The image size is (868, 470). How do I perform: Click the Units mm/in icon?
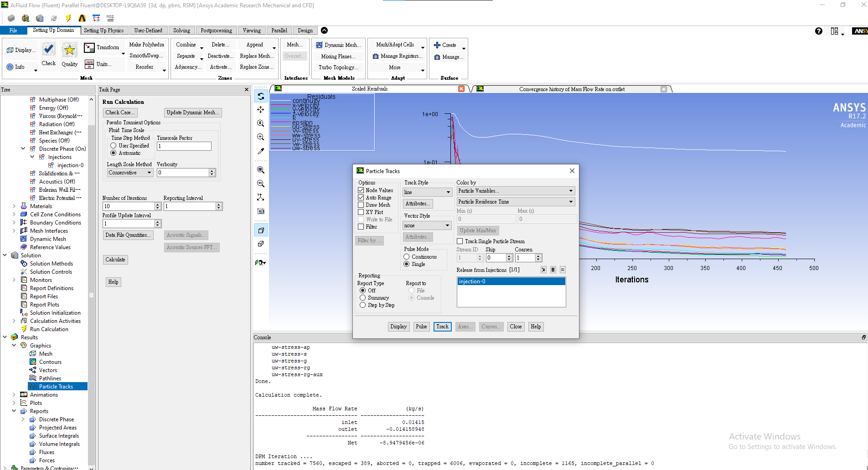[x=89, y=64]
